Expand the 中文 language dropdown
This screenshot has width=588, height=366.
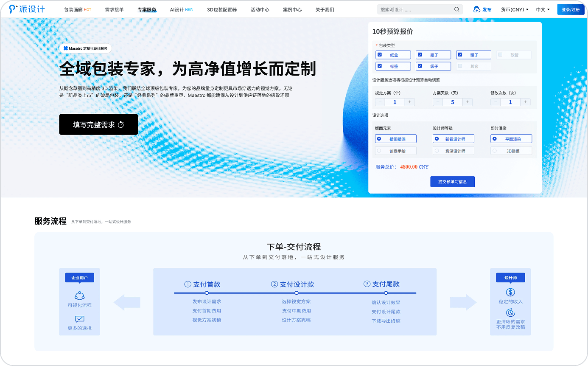click(543, 9)
